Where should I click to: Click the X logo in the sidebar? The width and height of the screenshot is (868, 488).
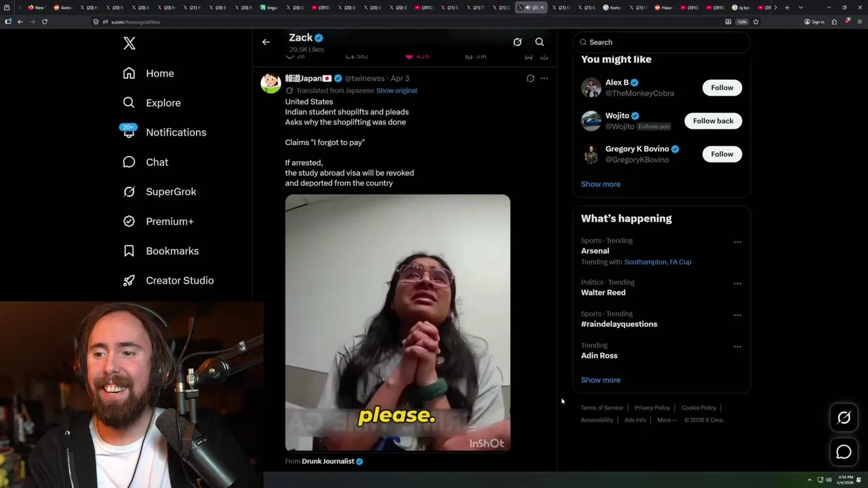click(130, 43)
